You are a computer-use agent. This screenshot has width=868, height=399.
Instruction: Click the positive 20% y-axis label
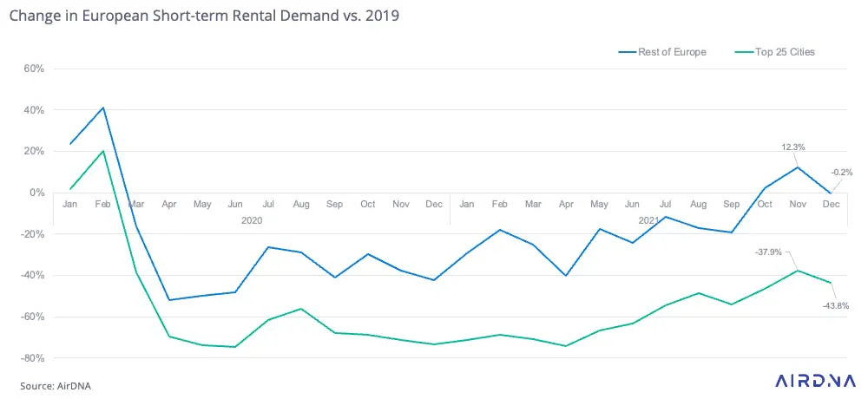click(35, 152)
